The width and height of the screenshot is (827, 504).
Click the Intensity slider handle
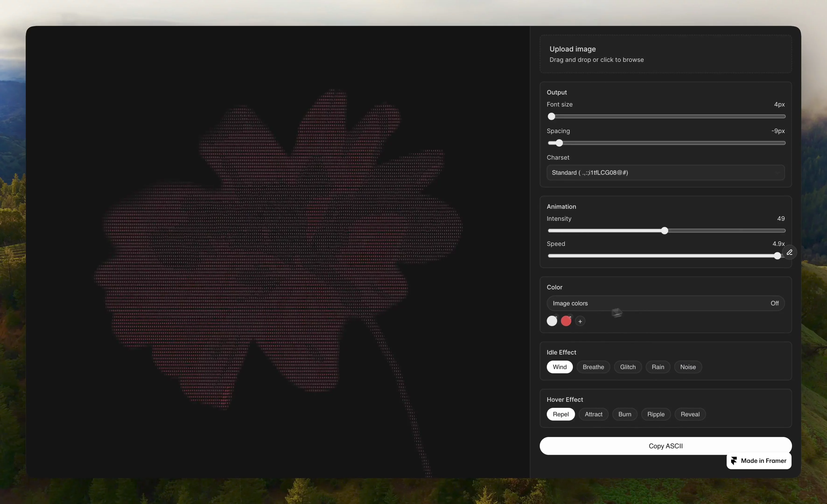[665, 231]
